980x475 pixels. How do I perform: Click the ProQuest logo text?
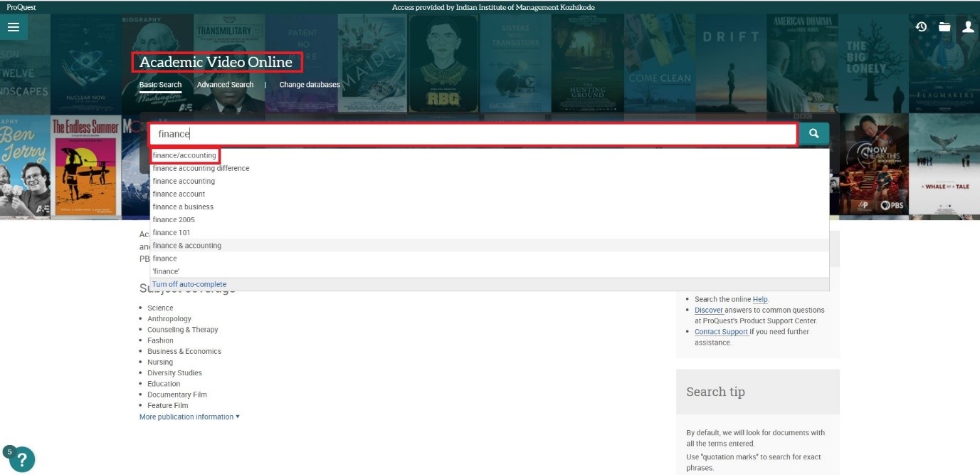(21, 7)
